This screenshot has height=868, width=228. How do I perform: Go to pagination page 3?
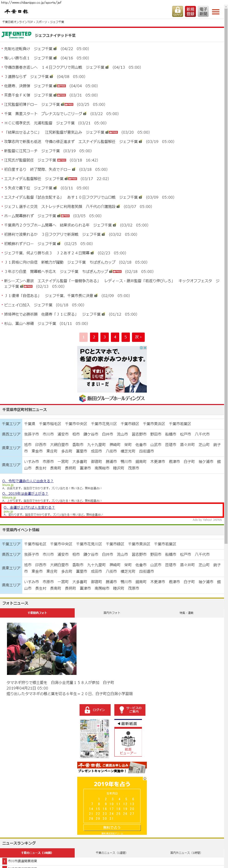(x=104, y=337)
